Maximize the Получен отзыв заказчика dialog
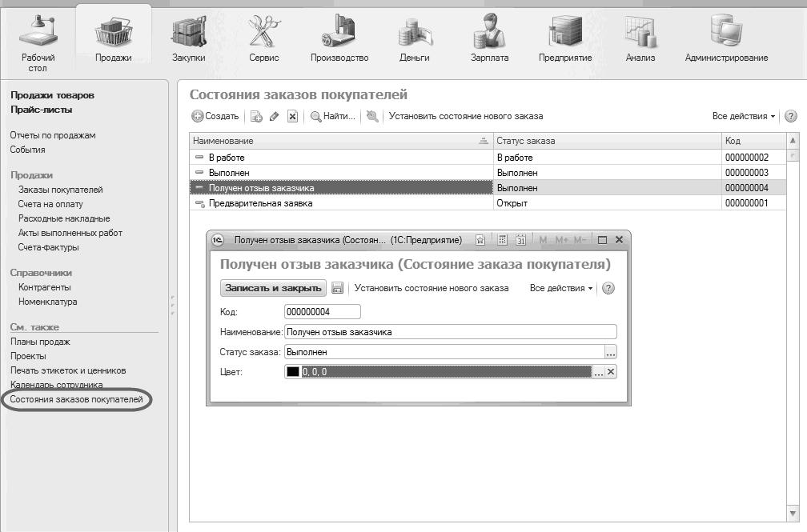 point(602,240)
